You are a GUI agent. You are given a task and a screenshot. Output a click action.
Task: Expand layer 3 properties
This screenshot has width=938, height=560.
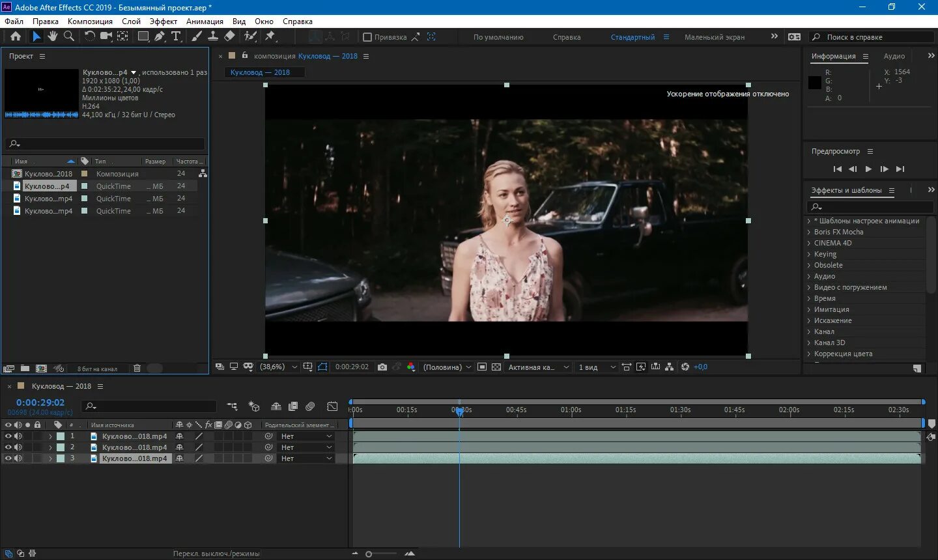tap(50, 458)
